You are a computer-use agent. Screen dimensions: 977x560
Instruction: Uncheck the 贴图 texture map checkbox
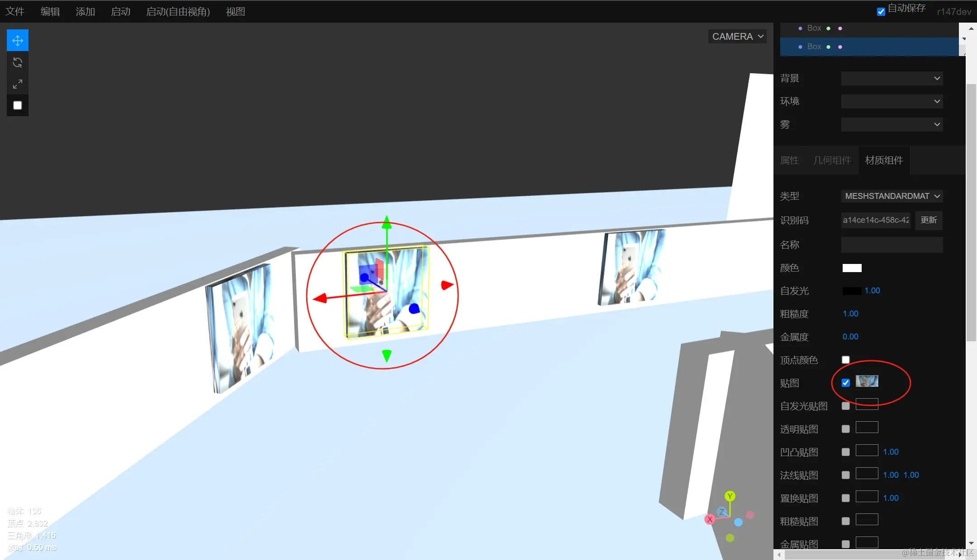click(845, 383)
